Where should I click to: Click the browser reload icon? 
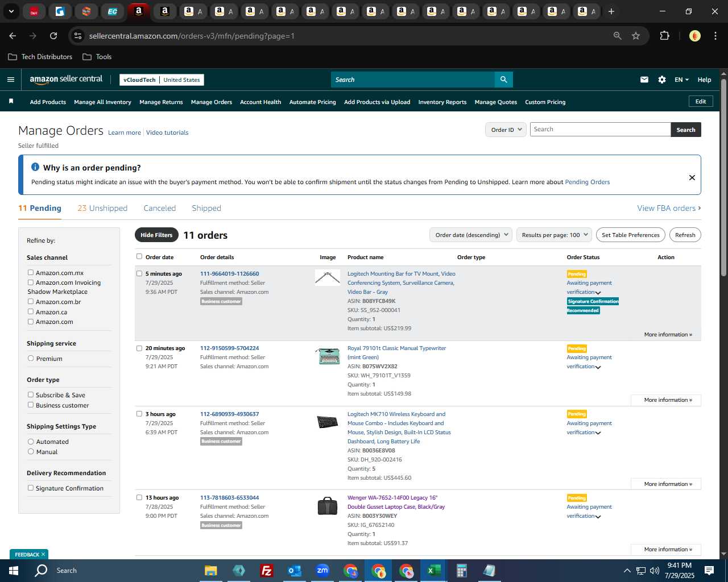(x=53, y=36)
